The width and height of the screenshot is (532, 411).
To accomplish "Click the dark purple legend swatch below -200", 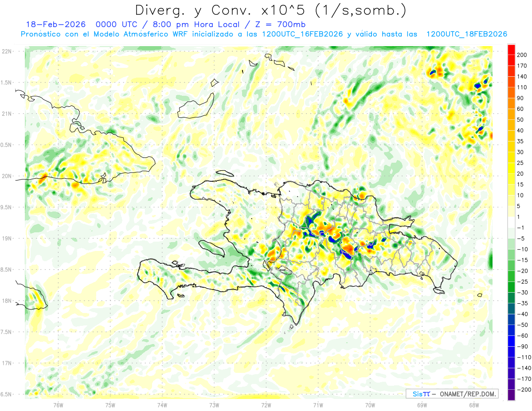I will pyautogui.click(x=511, y=395).
